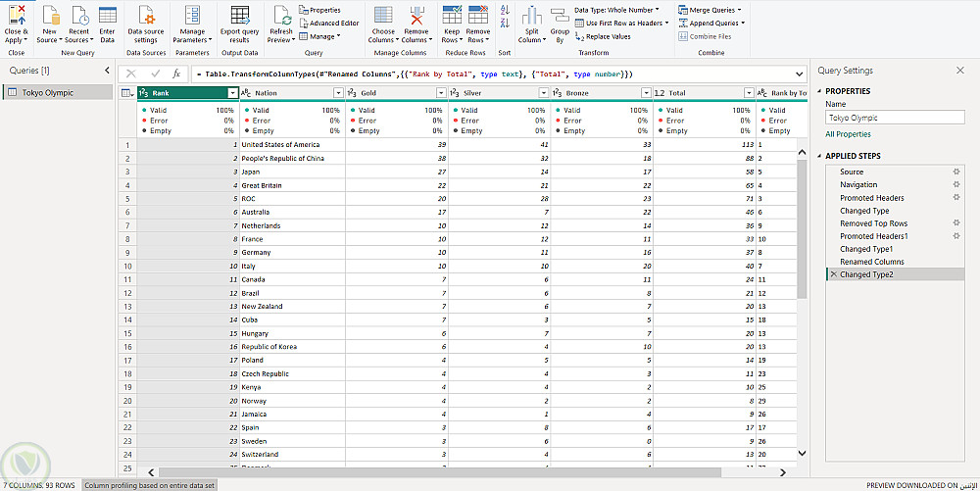Open the gear settings for Navigation step

click(956, 184)
